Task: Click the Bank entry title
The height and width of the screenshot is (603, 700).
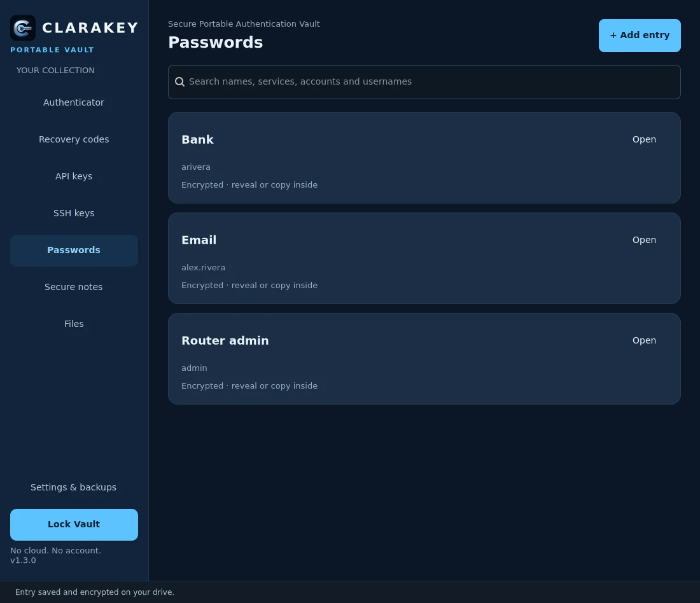Action: point(197,140)
